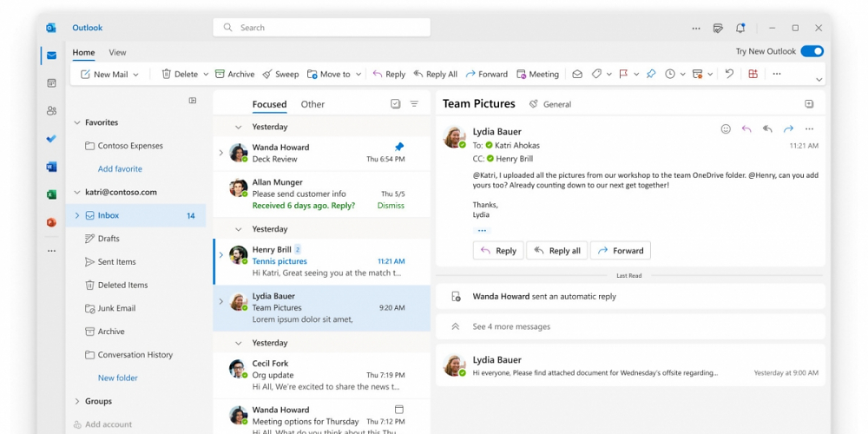Toggle message selection checkbox icon

click(x=395, y=104)
